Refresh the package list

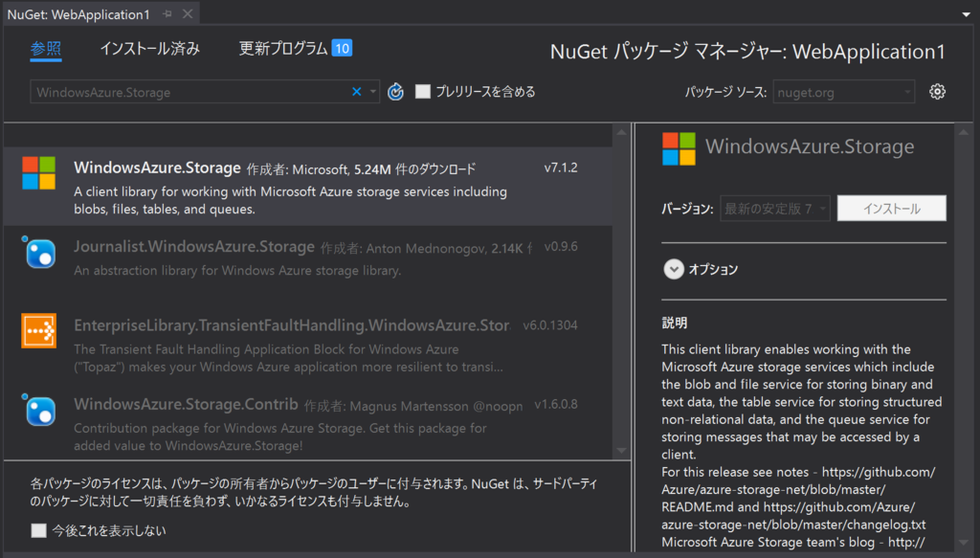coord(395,92)
